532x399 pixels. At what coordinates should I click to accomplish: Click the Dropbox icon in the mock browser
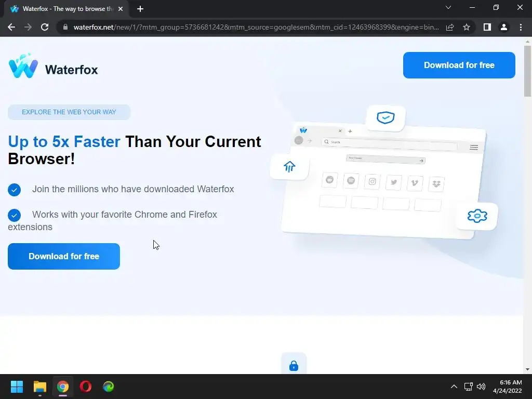(x=436, y=184)
